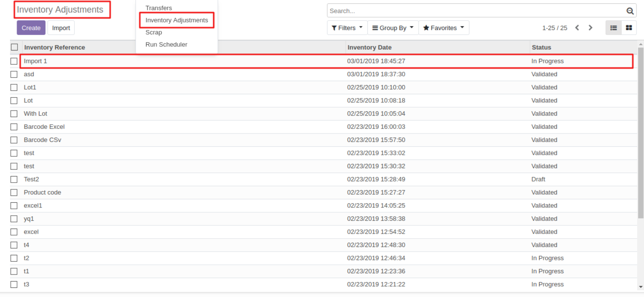Viewport: 644px width, 297px height.
Task: Tick the select-all header checkbox
Action: [x=14, y=47]
